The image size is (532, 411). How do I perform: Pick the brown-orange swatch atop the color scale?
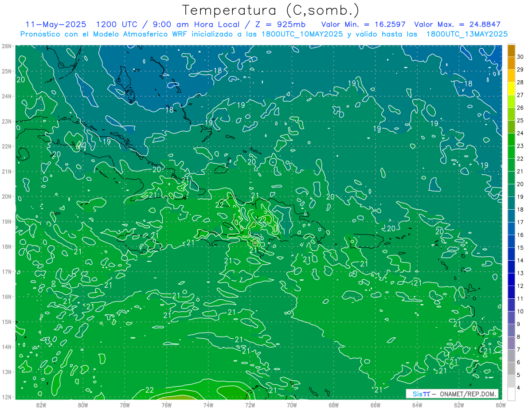click(x=511, y=51)
